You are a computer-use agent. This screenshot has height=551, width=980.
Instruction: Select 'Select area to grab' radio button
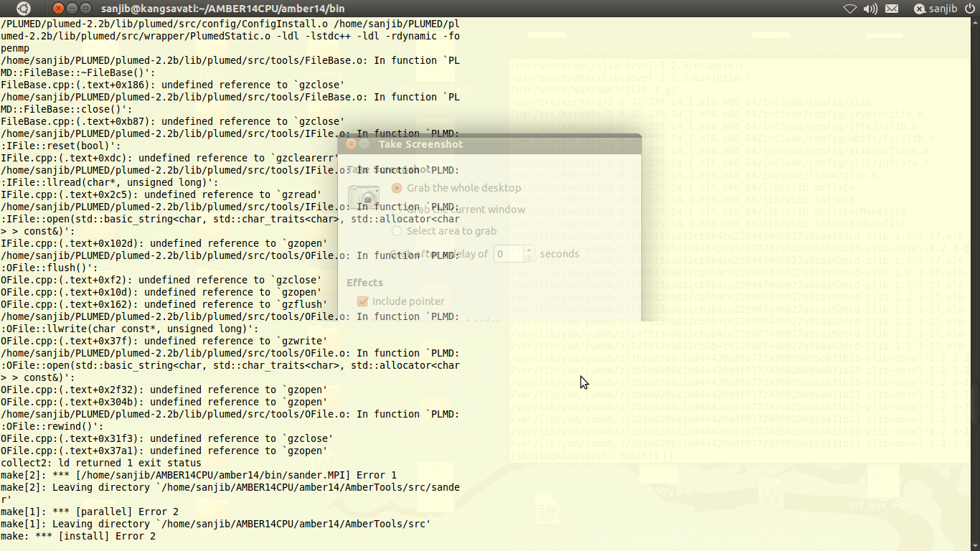click(397, 231)
